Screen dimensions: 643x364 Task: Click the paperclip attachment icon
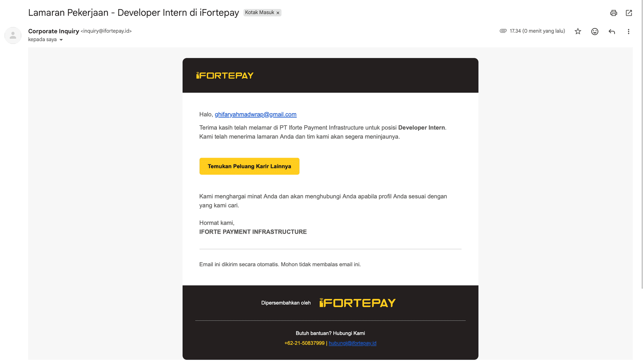click(x=503, y=31)
